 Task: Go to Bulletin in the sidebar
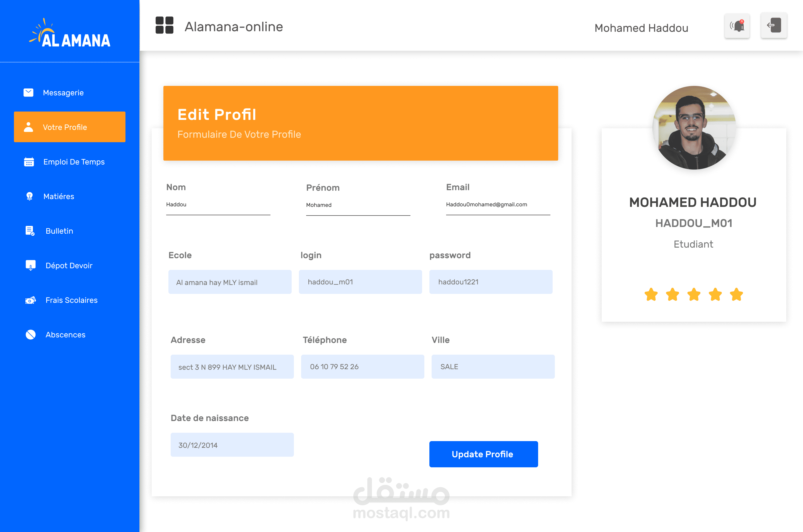point(59,231)
